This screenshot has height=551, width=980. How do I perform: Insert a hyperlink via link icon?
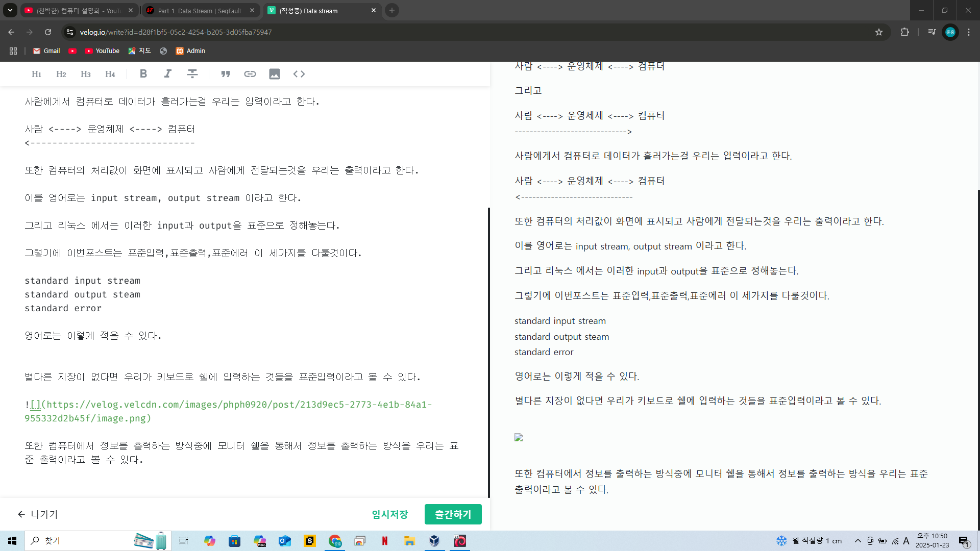coord(250,74)
